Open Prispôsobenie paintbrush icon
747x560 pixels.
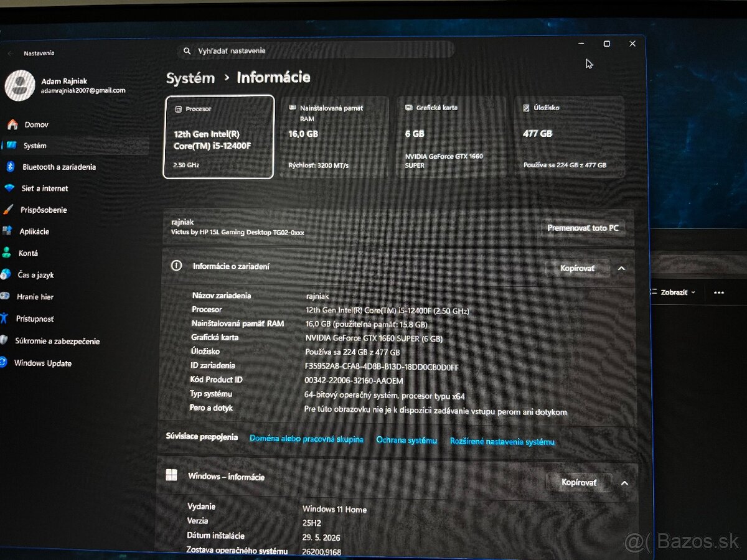tap(8, 210)
